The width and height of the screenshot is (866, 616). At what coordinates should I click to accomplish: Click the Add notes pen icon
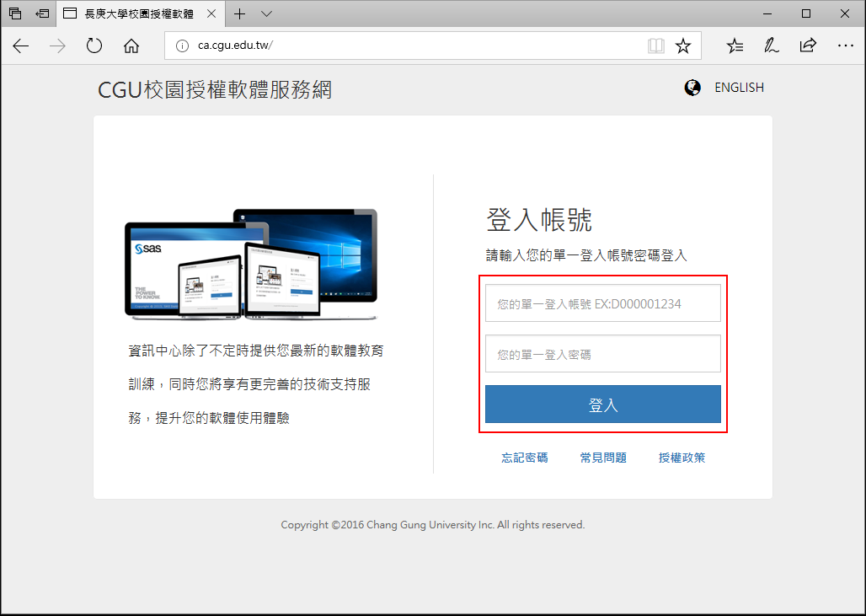point(771,46)
